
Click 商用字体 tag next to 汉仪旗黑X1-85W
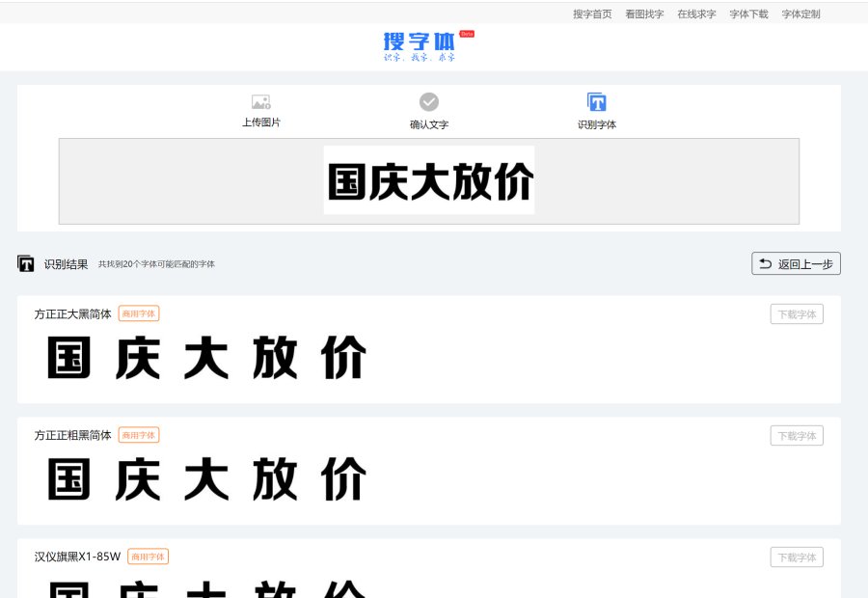(x=149, y=557)
